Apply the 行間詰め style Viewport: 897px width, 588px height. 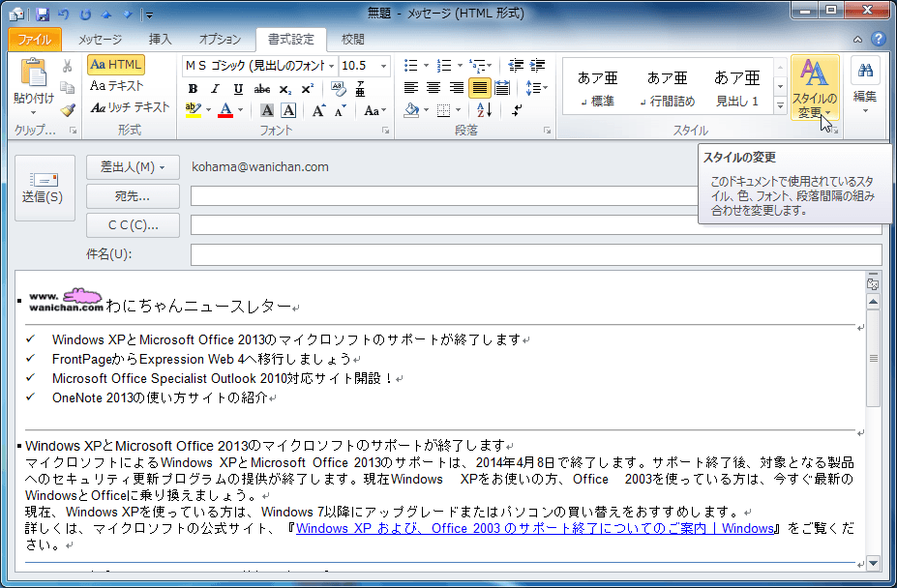pyautogui.click(x=667, y=88)
